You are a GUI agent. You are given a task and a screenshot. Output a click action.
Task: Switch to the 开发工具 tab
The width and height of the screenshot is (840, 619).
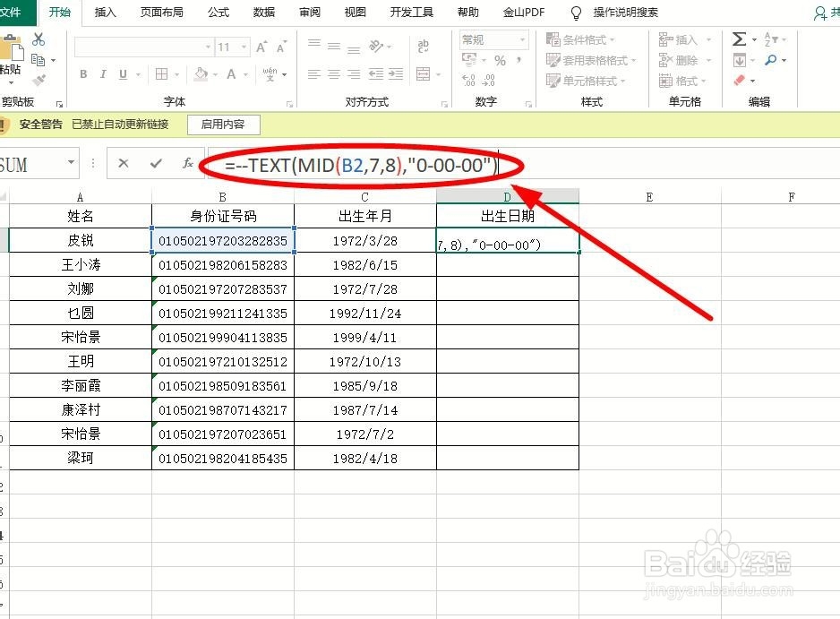coord(411,13)
